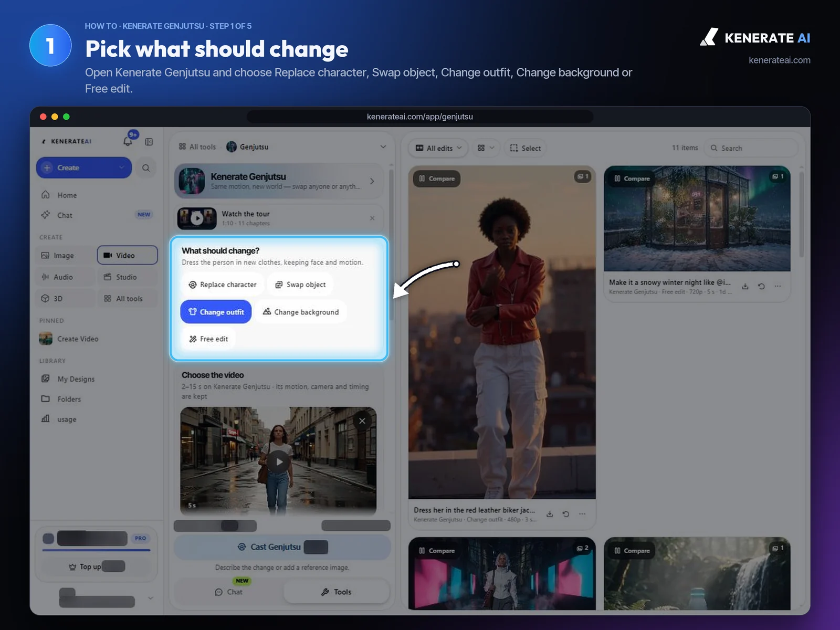This screenshot has width=840, height=630.
Task: Switch to the bottom Chat tab
Action: click(229, 592)
